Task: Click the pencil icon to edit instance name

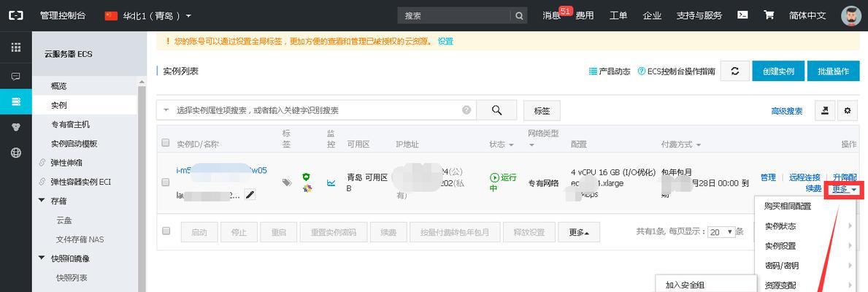Action: pos(250,195)
